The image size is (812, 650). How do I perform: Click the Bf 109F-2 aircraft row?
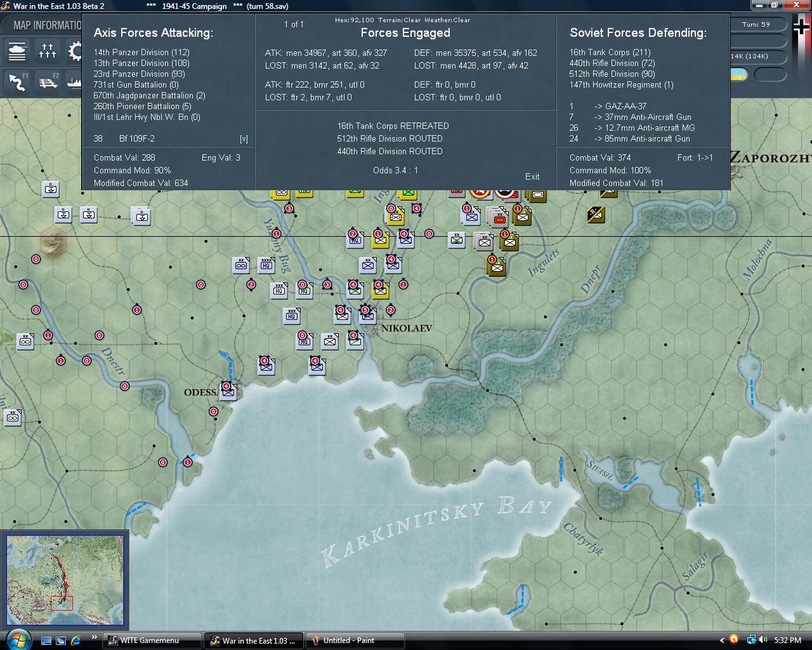point(124,138)
